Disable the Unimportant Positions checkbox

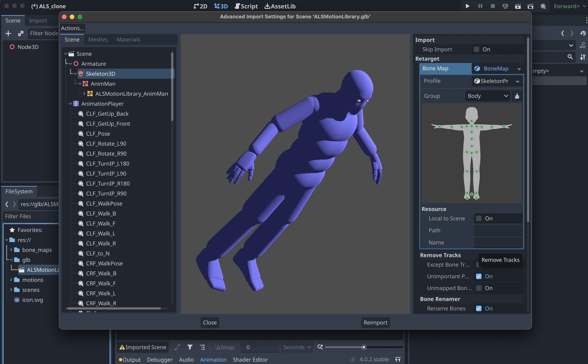[478, 276]
